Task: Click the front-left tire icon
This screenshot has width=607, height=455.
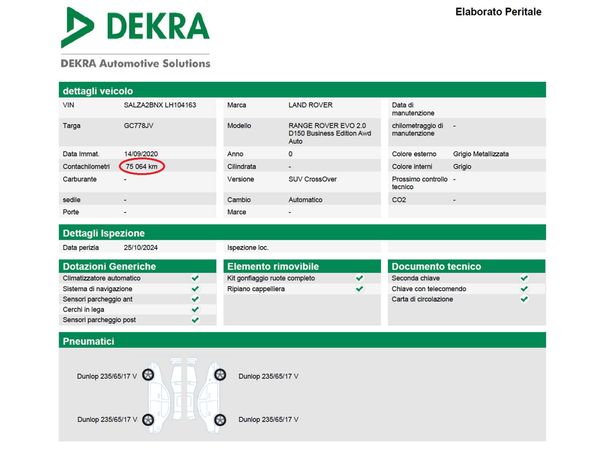Action: point(148,375)
